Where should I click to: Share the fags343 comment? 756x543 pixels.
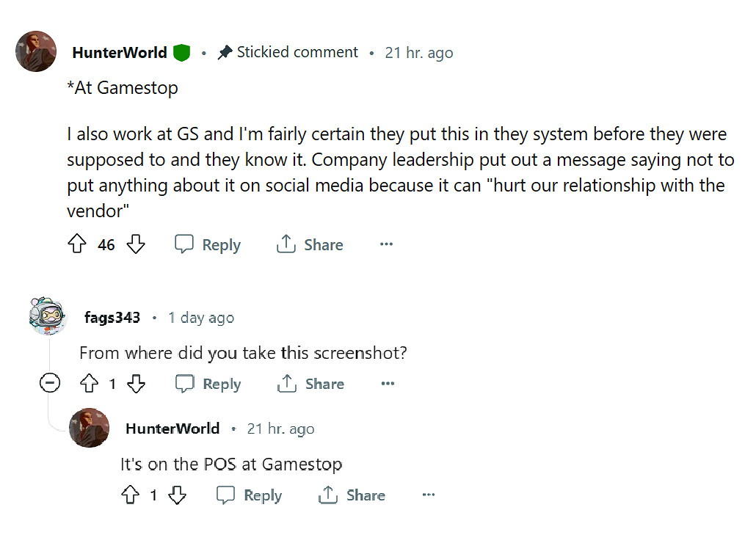point(310,384)
